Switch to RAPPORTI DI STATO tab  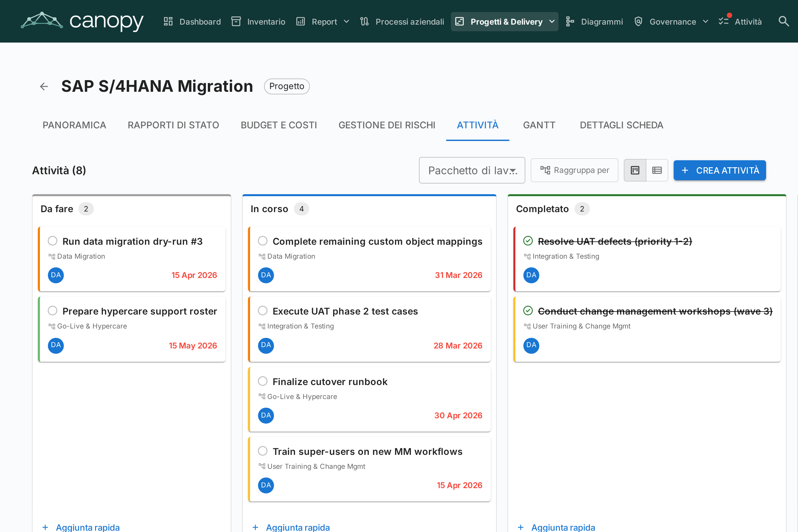click(x=173, y=125)
